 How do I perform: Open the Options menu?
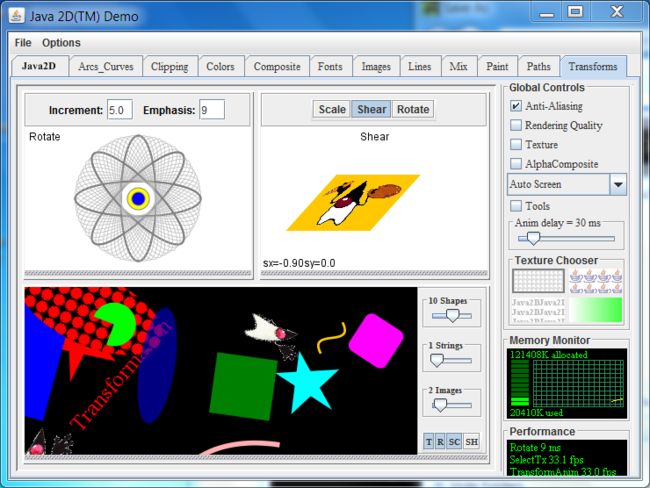coord(61,43)
